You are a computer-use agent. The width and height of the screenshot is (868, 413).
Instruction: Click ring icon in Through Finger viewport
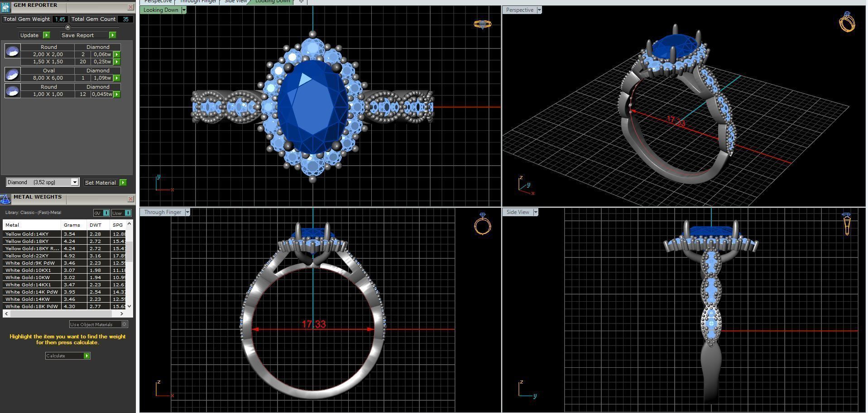[x=482, y=223]
